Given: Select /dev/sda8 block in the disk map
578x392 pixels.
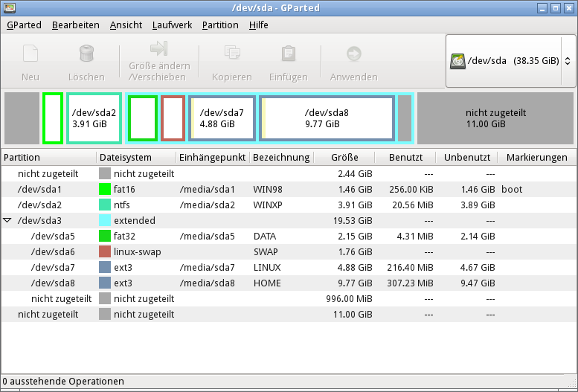Looking at the screenshot, I should point(327,118).
